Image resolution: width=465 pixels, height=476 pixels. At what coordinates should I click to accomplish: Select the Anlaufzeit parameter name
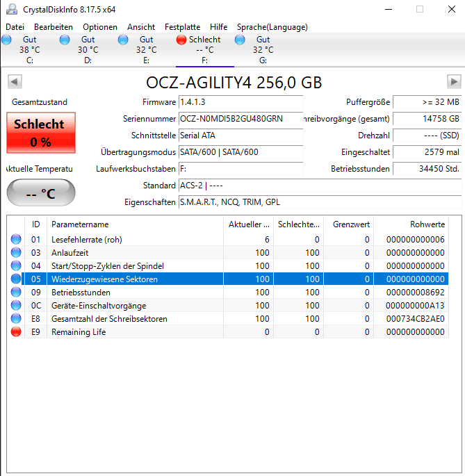pyautogui.click(x=70, y=253)
